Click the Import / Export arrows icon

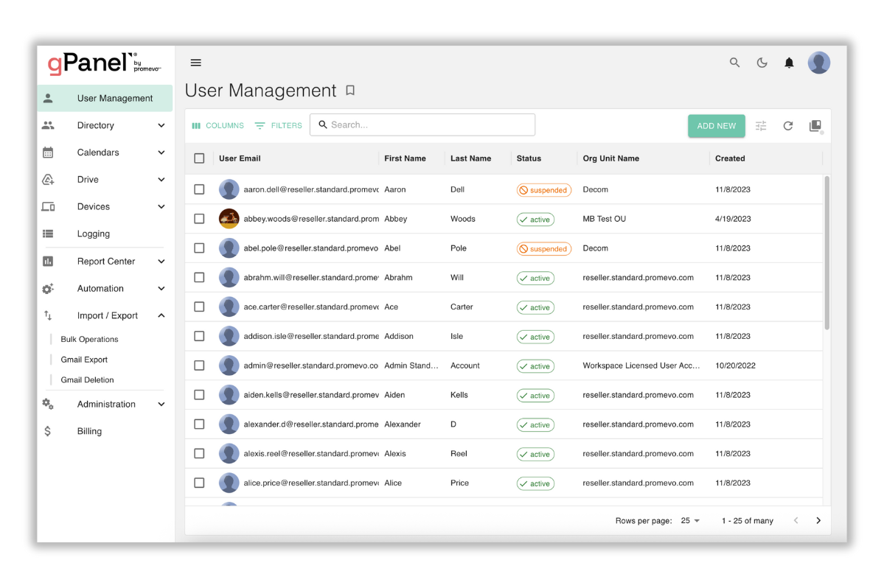tap(48, 315)
